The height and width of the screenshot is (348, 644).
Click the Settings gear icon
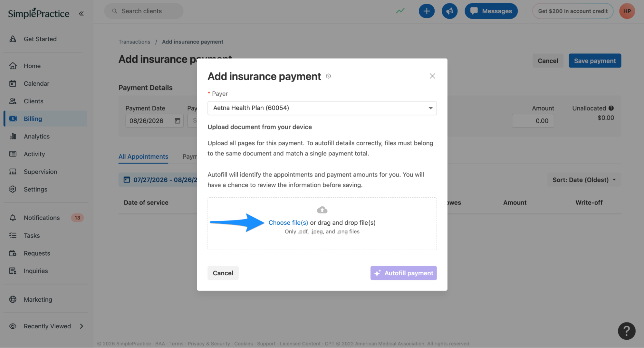click(x=13, y=189)
